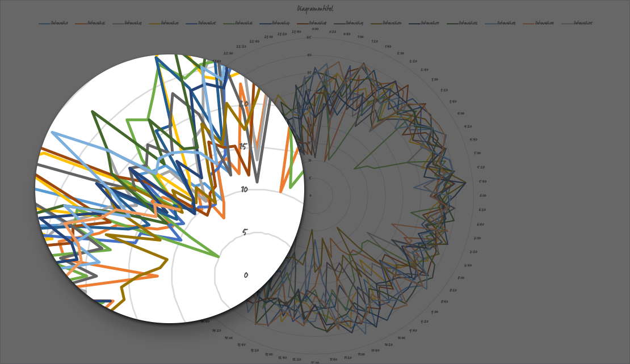Select the 8:00 time axis label
Viewport: 630px width, 364px height.
click(x=461, y=277)
